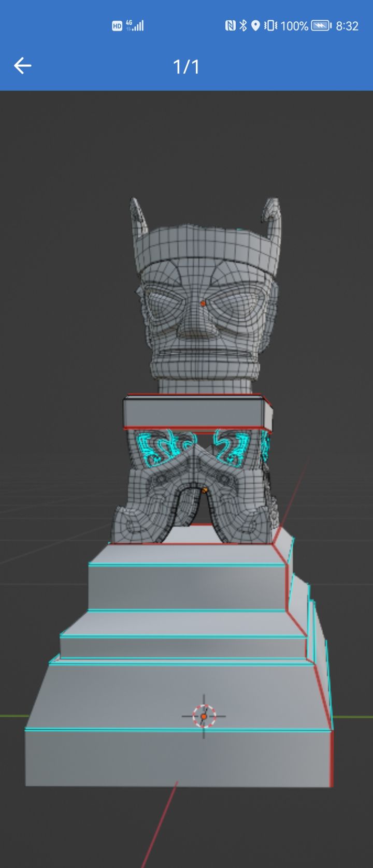Tap the back arrow in header
The height and width of the screenshot is (868, 373).
tap(22, 66)
